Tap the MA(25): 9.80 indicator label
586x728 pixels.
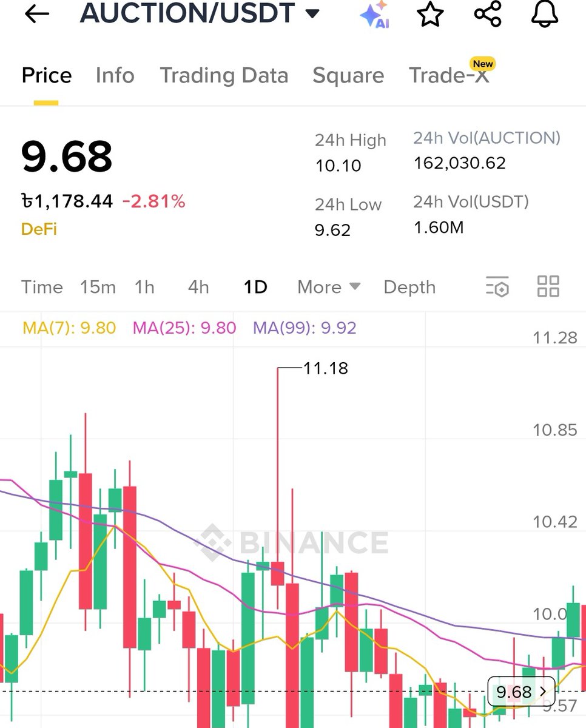[x=184, y=328]
